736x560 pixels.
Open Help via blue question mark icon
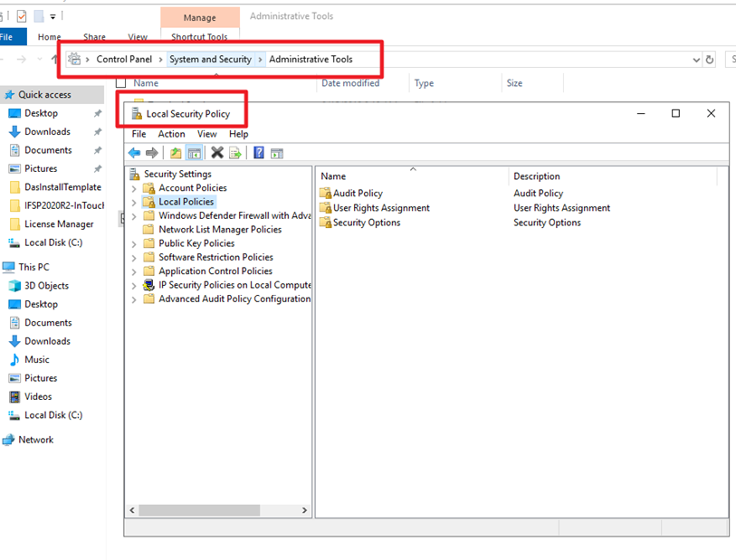pyautogui.click(x=259, y=152)
